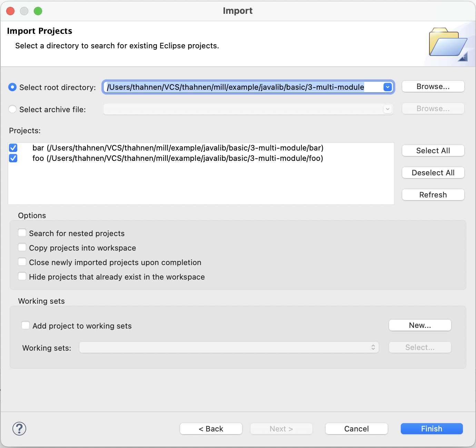476x448 pixels.
Task: Select root directory radio button
Action: point(12,87)
